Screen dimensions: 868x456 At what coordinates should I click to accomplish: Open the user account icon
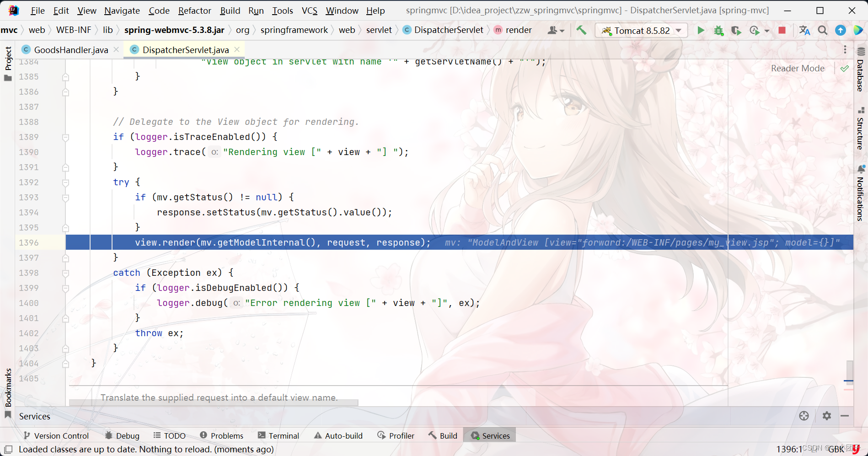(552, 30)
